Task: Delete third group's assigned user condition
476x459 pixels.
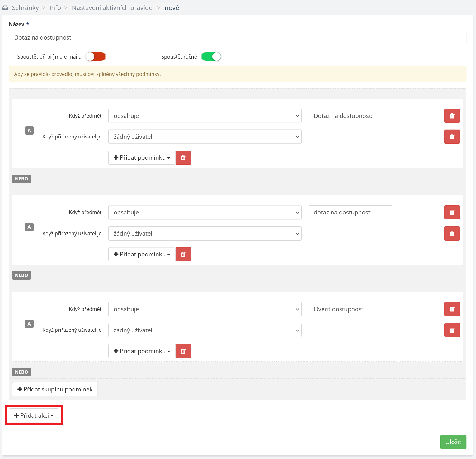Action: [452, 330]
